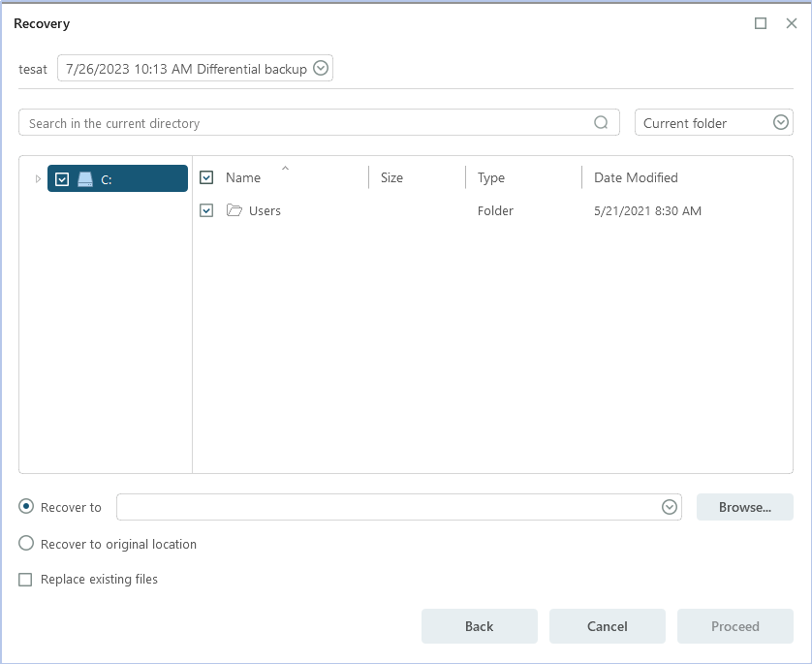This screenshot has width=812, height=664.
Task: Click the search magnifier icon
Action: 602,123
